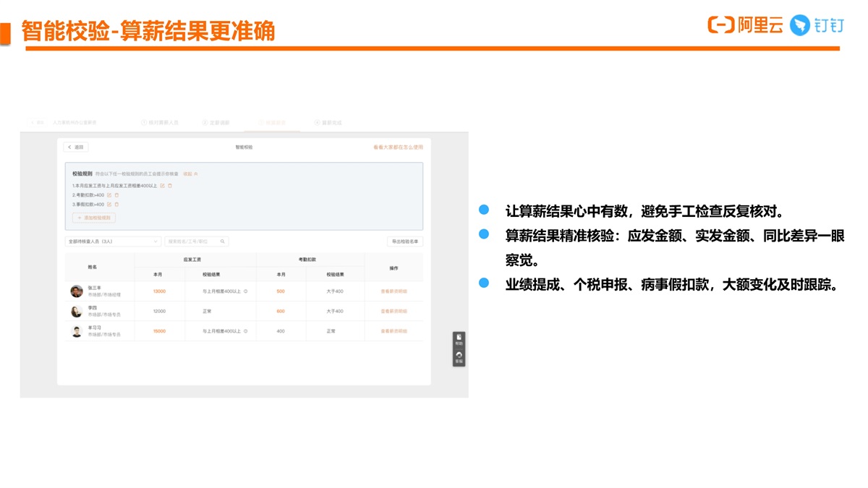Click edit icon for rule 1 (应发工资相差400以上)
This screenshot has height=488, width=868.
pos(163,186)
